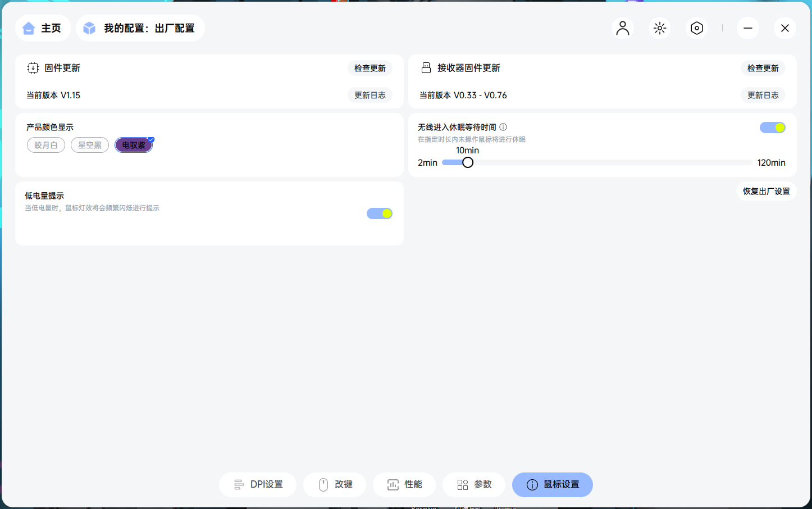The width and height of the screenshot is (812, 509).
Task: Open the user profile icon
Action: tap(622, 28)
